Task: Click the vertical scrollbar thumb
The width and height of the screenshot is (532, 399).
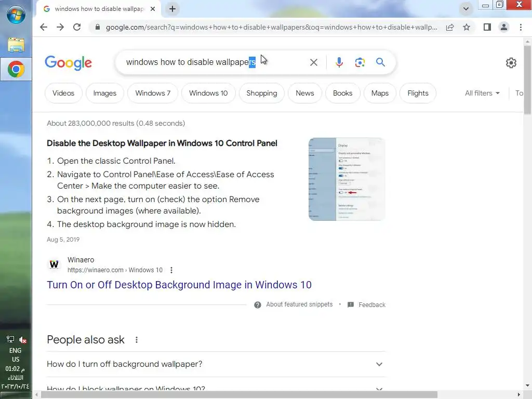Action: tap(527, 79)
